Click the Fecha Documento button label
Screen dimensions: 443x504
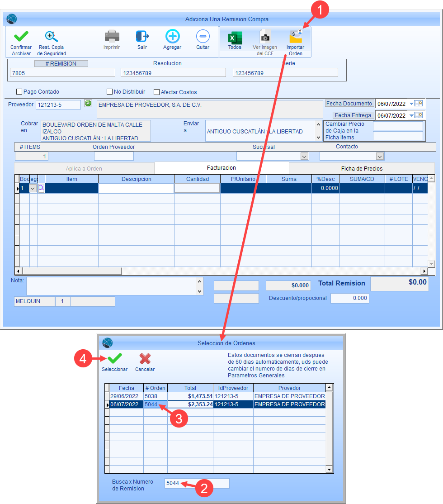[349, 104]
